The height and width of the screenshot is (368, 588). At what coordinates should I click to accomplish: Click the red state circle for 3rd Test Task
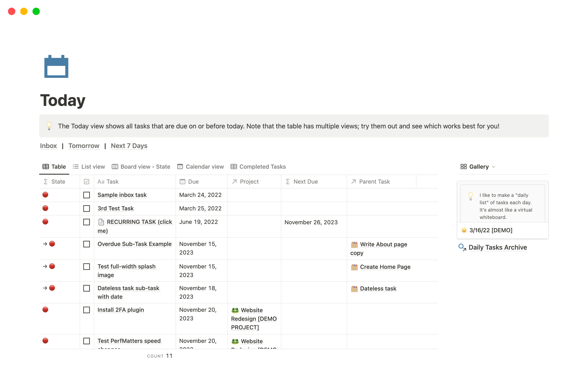click(x=45, y=208)
